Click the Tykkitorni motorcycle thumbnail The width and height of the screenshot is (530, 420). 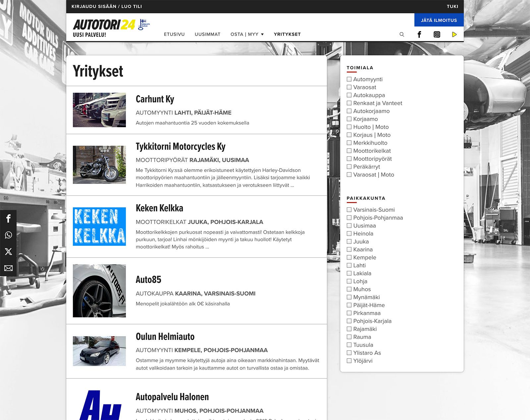(x=99, y=165)
